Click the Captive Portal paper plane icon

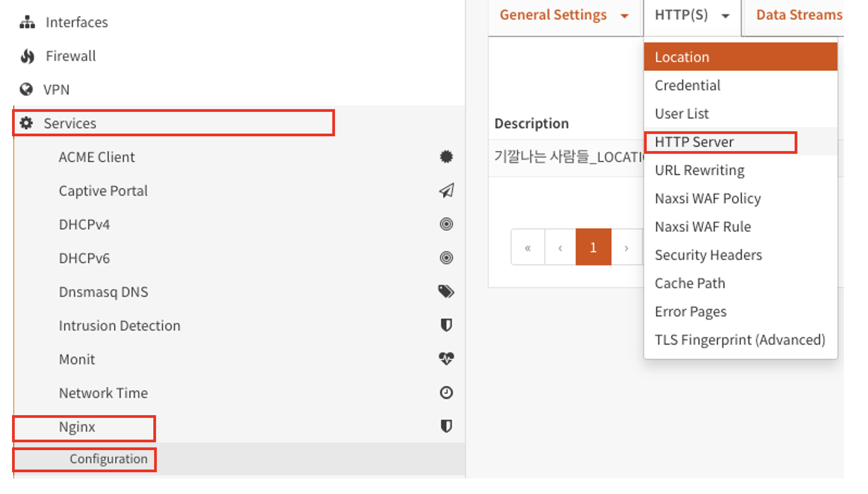coord(446,191)
